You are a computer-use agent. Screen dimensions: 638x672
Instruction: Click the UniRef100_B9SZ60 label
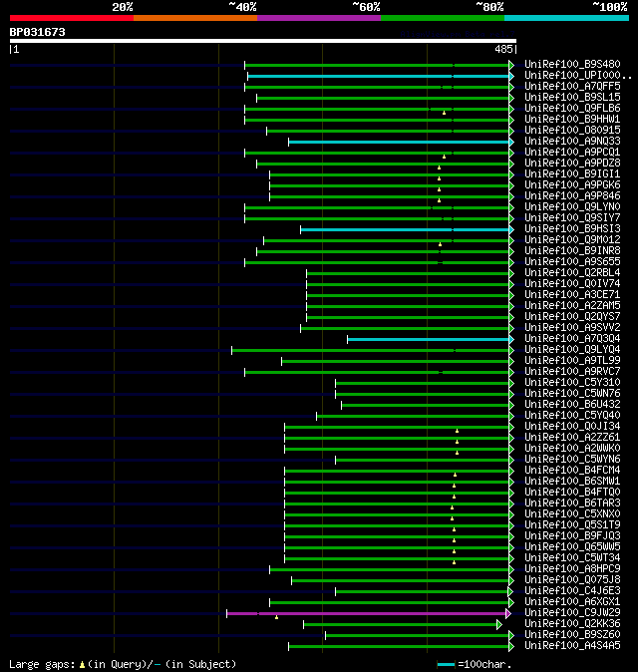[x=572, y=635]
